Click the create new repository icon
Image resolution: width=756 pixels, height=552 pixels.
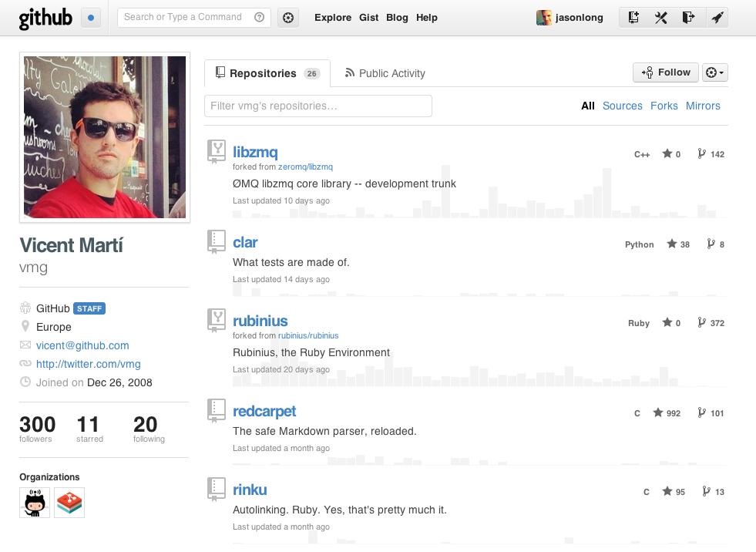point(633,18)
